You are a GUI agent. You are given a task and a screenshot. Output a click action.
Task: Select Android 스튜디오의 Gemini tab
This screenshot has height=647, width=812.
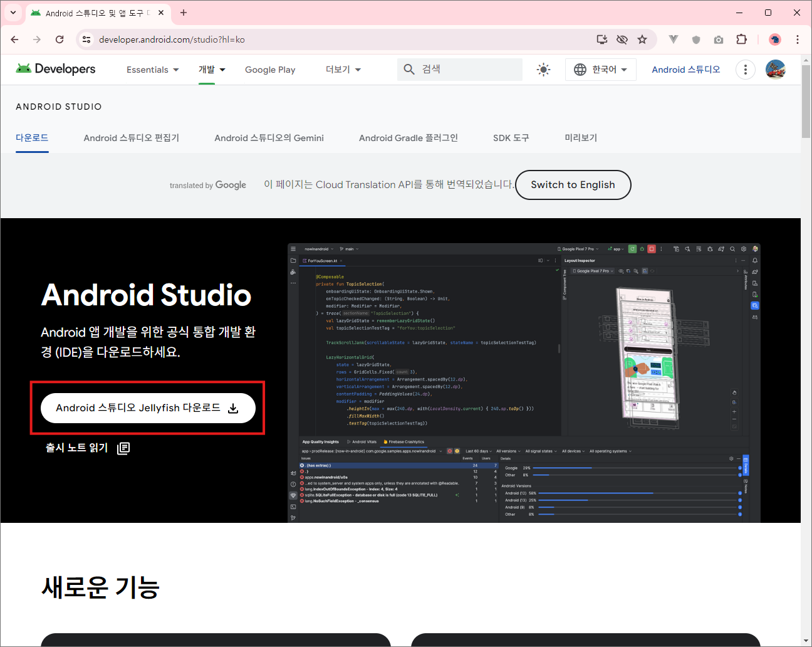coord(269,138)
